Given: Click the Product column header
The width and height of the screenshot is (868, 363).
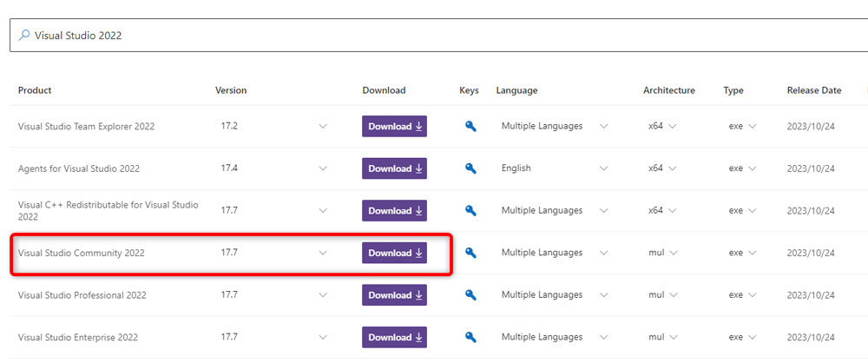Looking at the screenshot, I should coord(35,90).
